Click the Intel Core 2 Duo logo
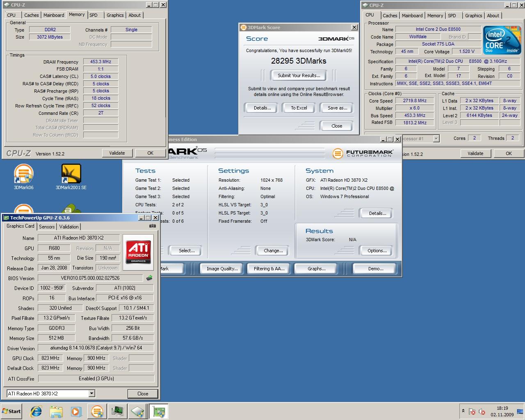This screenshot has height=420, width=525. point(502,40)
